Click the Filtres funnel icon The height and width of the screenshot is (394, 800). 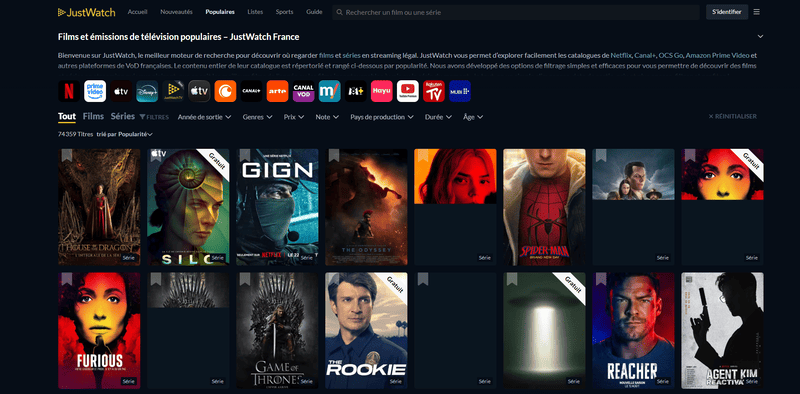coord(142,117)
